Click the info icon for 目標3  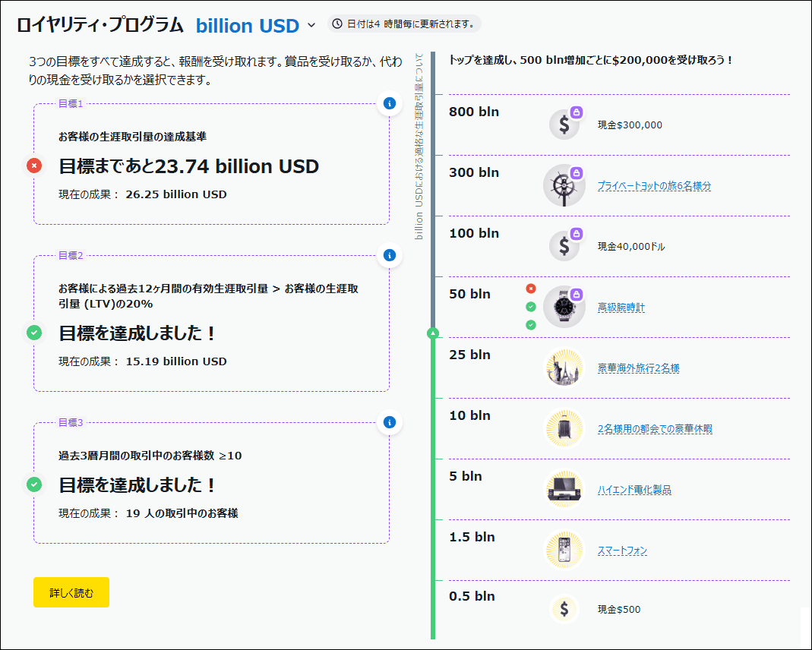point(389,422)
